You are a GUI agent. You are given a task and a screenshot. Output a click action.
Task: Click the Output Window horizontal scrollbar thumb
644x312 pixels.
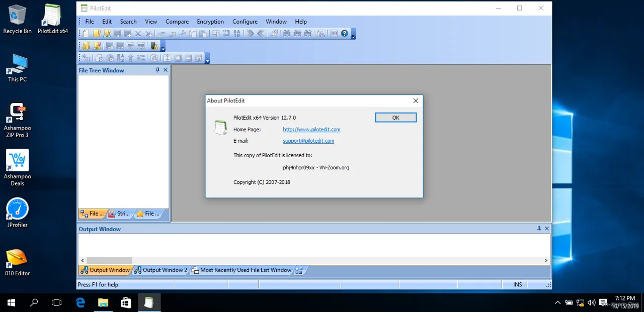(109, 261)
